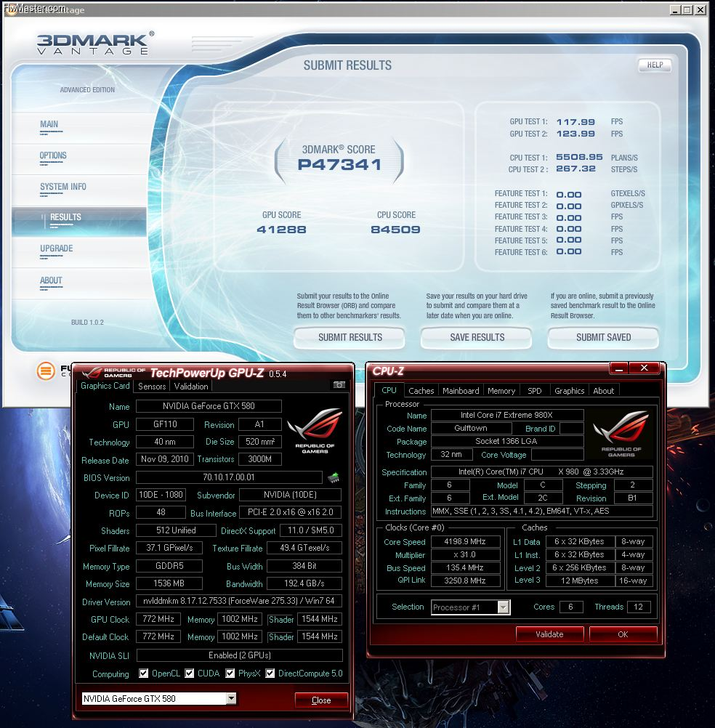Minimize the CPU-Z window

619,368
